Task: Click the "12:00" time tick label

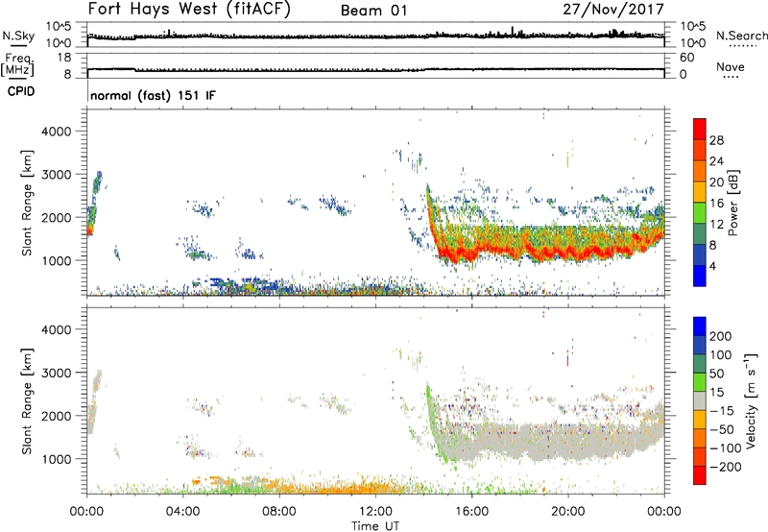Action: coord(375,512)
